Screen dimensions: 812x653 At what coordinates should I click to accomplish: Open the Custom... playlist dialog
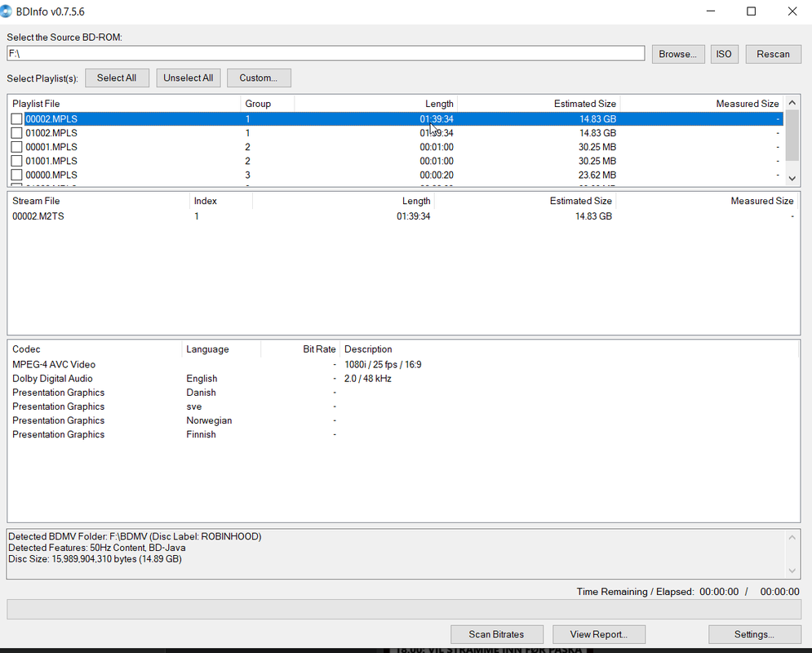click(x=259, y=78)
